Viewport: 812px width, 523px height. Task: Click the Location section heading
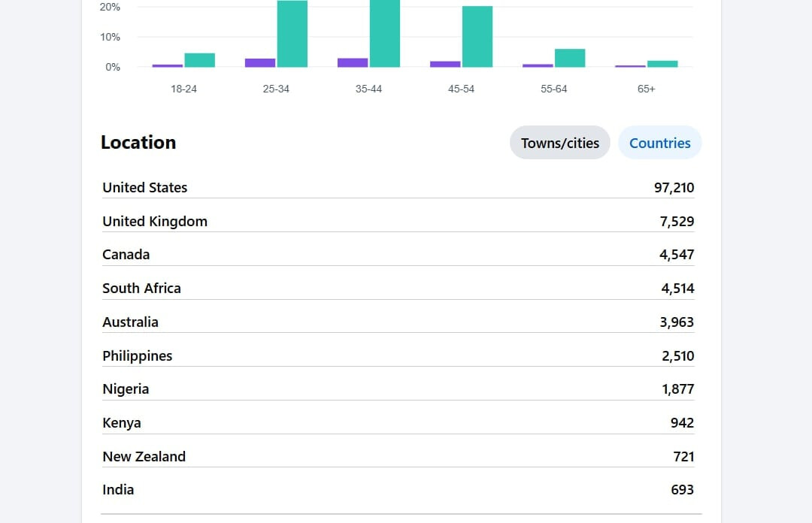click(x=138, y=143)
